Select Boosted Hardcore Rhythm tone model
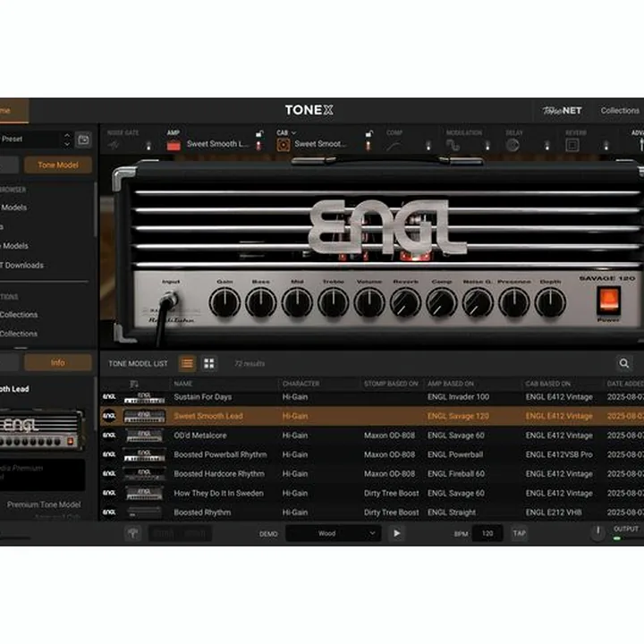Image resolution: width=644 pixels, height=644 pixels. (372, 474)
